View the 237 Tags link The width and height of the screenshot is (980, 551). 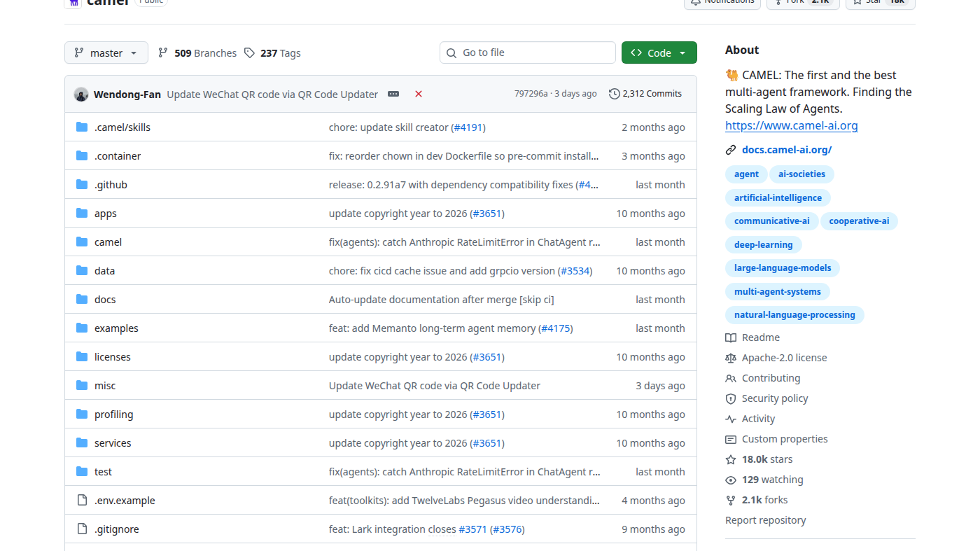[272, 53]
